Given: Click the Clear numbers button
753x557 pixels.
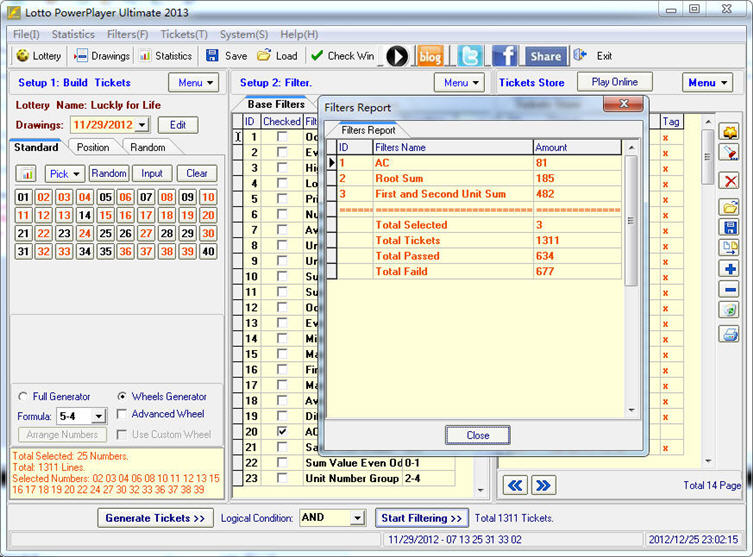Looking at the screenshot, I should (197, 173).
